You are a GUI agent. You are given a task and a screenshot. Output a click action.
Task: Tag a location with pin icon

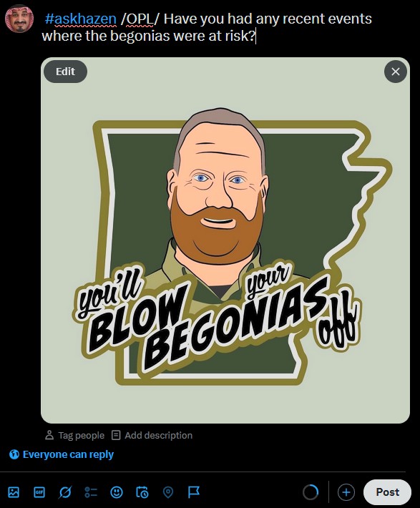pos(168,492)
